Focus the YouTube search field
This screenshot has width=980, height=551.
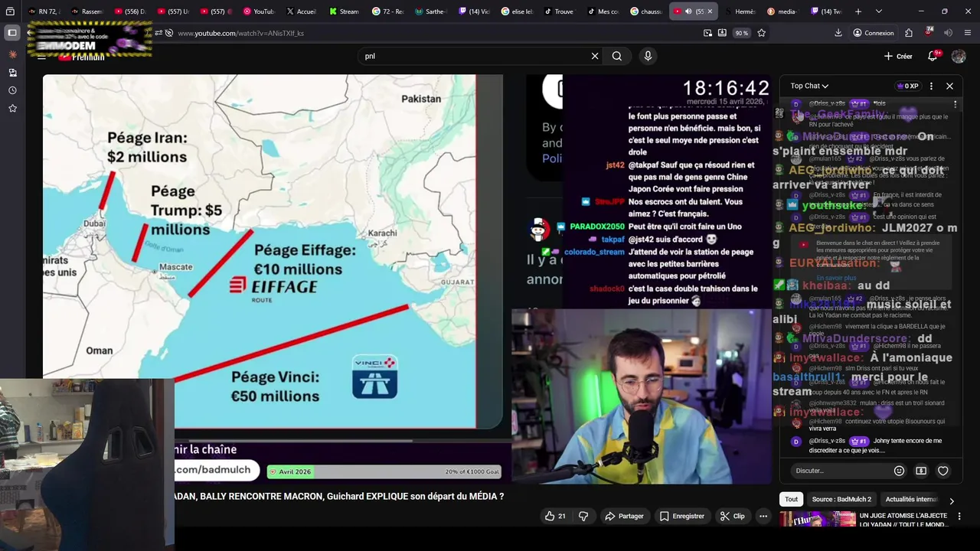click(x=475, y=56)
